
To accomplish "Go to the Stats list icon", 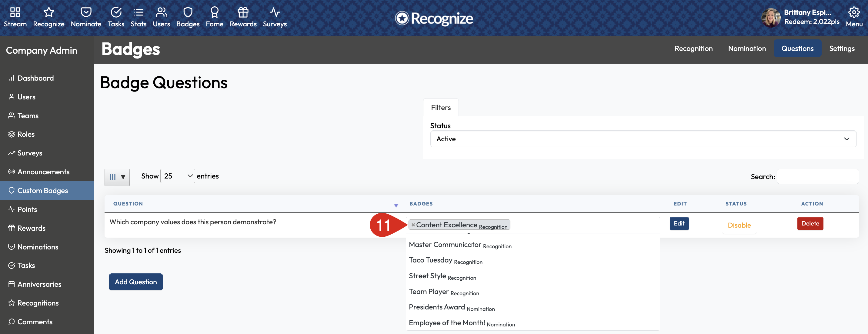I will click(138, 12).
